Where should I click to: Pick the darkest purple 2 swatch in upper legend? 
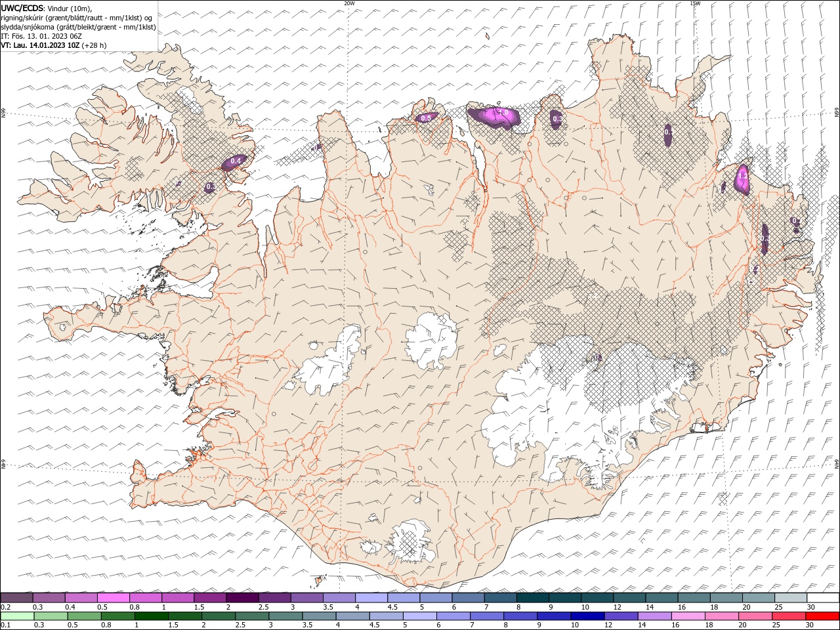tap(242, 598)
